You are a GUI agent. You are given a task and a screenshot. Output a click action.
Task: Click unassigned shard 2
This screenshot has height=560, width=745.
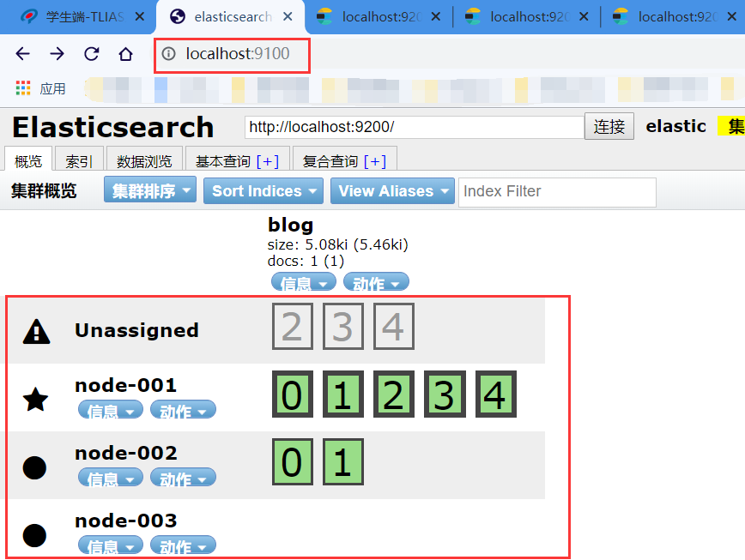tap(292, 327)
